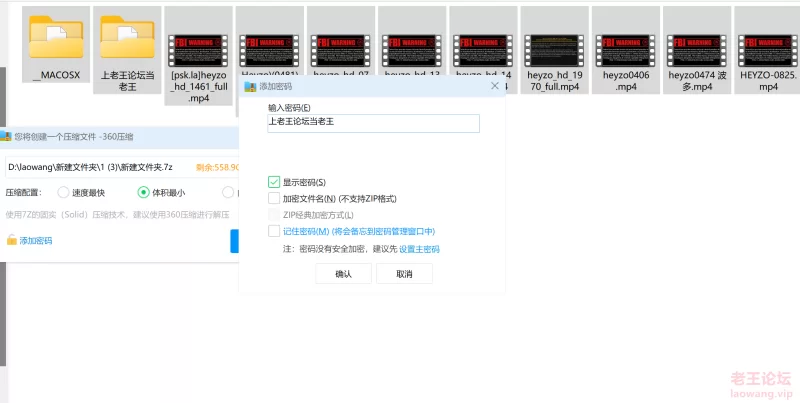Select the heyzo_hd_1970_full.mp4 video thumbnail
This screenshot has width=800, height=403.
[555, 50]
